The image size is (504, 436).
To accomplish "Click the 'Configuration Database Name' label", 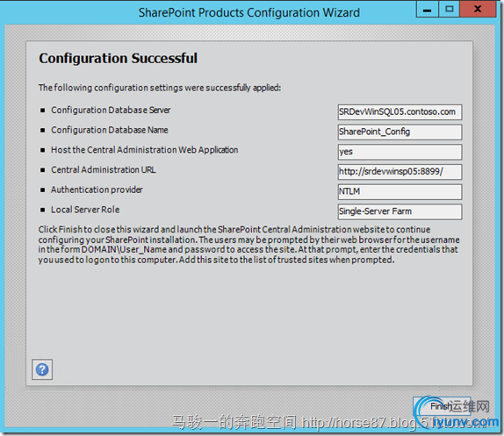I will (110, 130).
